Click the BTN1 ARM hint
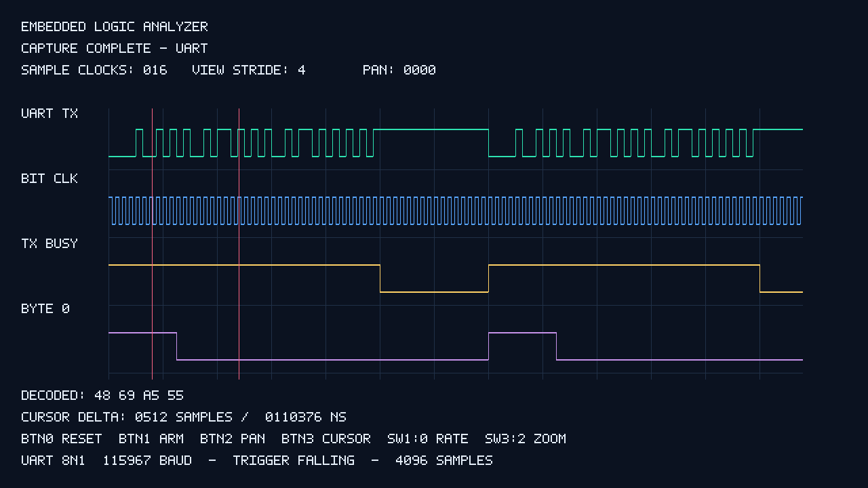 tap(151, 439)
